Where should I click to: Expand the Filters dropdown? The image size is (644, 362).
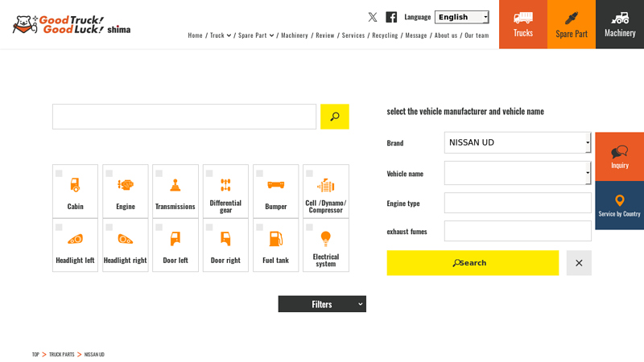(x=322, y=304)
